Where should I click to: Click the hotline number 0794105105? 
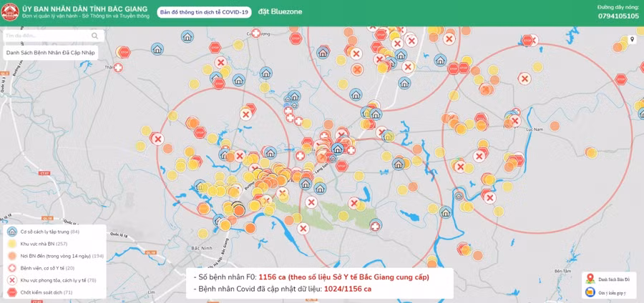618,16
